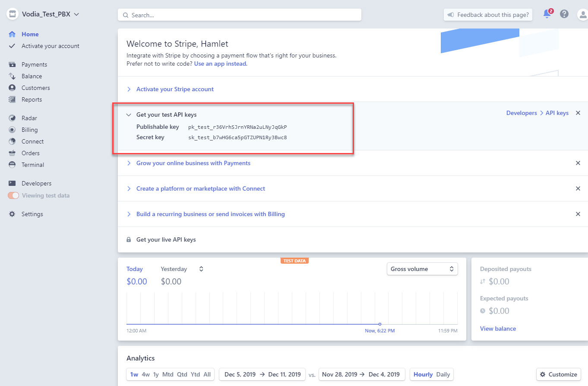Click the Home house icon in sidebar
588x386 pixels.
coord(13,34)
